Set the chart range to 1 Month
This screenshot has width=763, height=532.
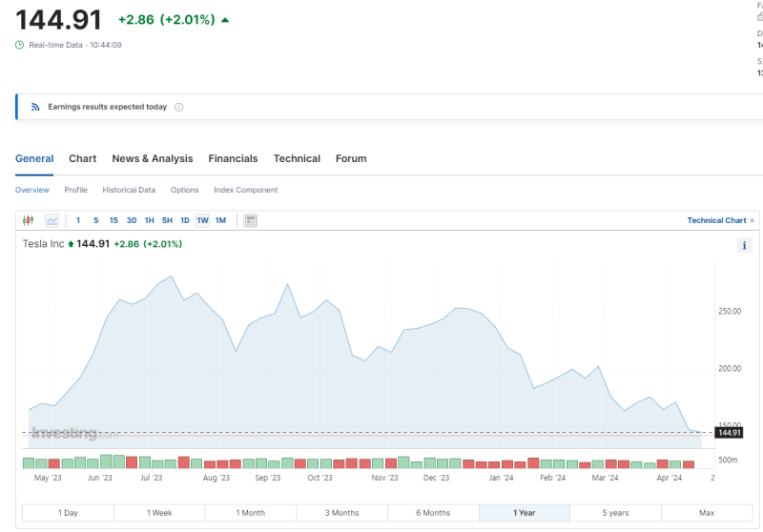click(251, 513)
